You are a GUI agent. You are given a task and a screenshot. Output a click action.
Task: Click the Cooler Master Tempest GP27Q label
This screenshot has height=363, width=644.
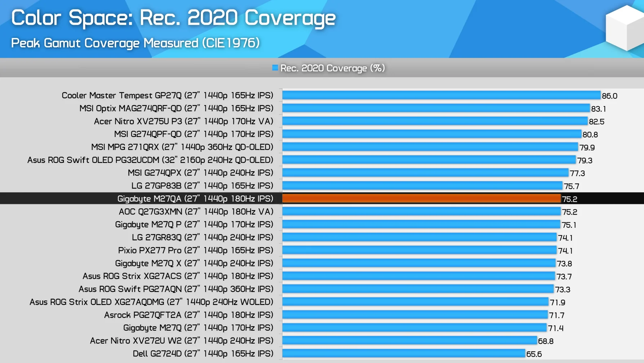[168, 96]
